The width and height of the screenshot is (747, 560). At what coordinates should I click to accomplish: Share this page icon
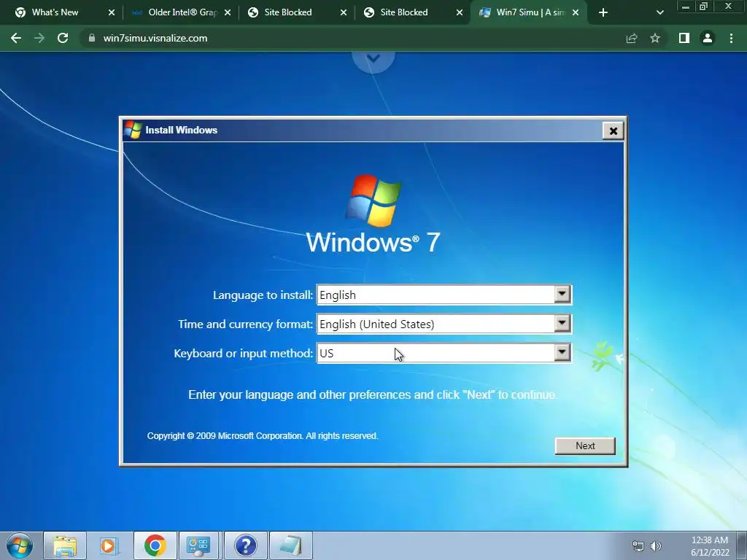click(632, 38)
